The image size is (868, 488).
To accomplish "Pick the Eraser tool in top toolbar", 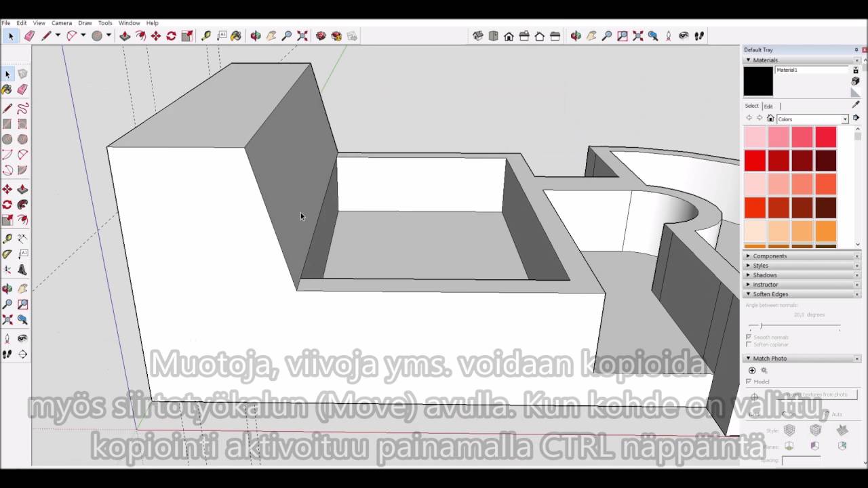I will click(x=29, y=36).
